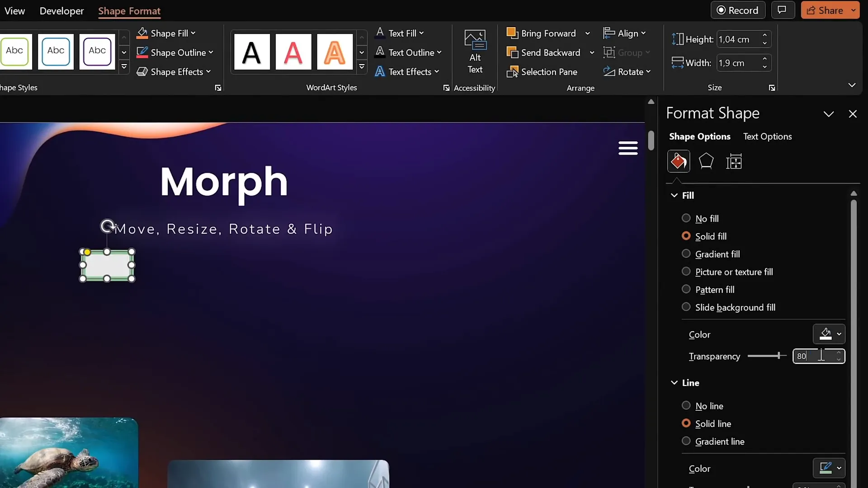Open the WordArt Styles dialog launcher
The width and height of the screenshot is (868, 488).
coord(446,88)
